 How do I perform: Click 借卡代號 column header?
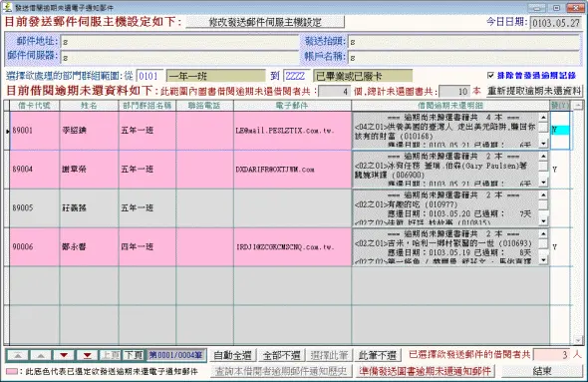[x=35, y=106]
